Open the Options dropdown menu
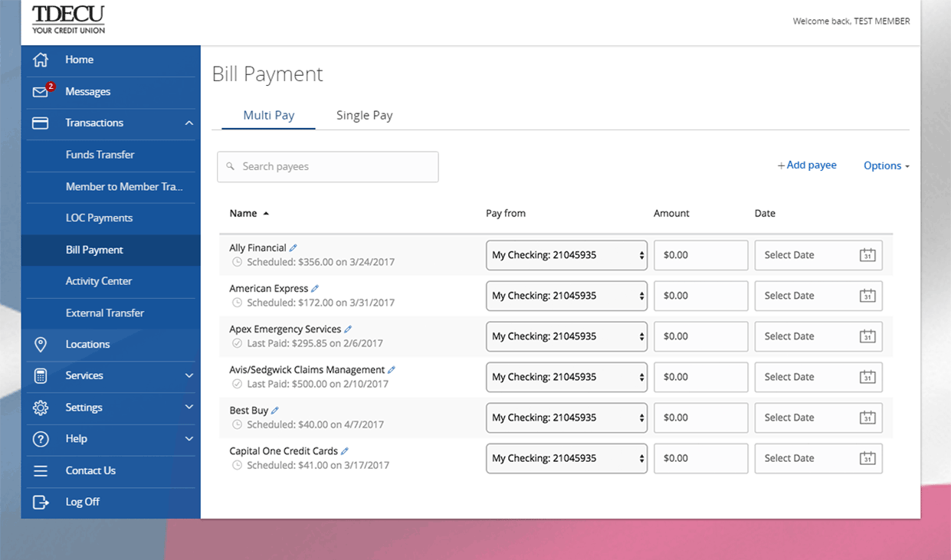 coord(886,165)
